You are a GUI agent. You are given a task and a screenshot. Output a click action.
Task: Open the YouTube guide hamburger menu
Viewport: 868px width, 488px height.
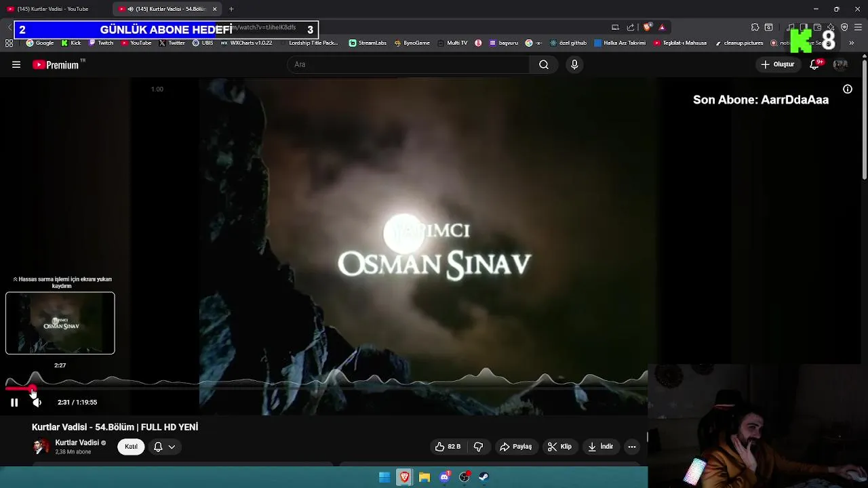click(x=16, y=64)
